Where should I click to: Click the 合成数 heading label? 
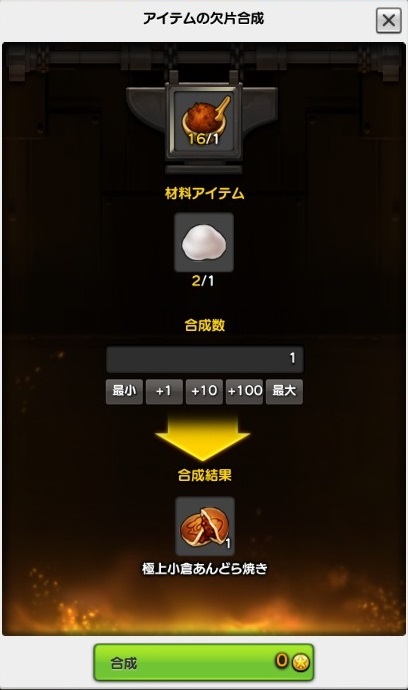click(x=205, y=325)
